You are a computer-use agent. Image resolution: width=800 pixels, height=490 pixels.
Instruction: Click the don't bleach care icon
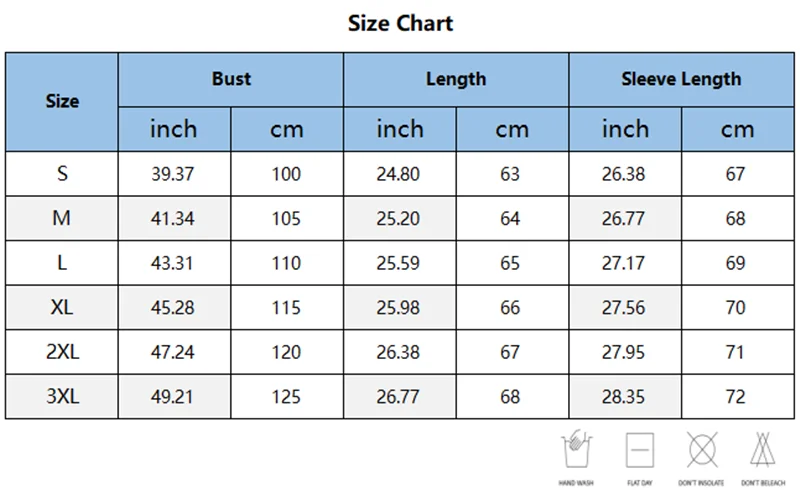(x=763, y=450)
